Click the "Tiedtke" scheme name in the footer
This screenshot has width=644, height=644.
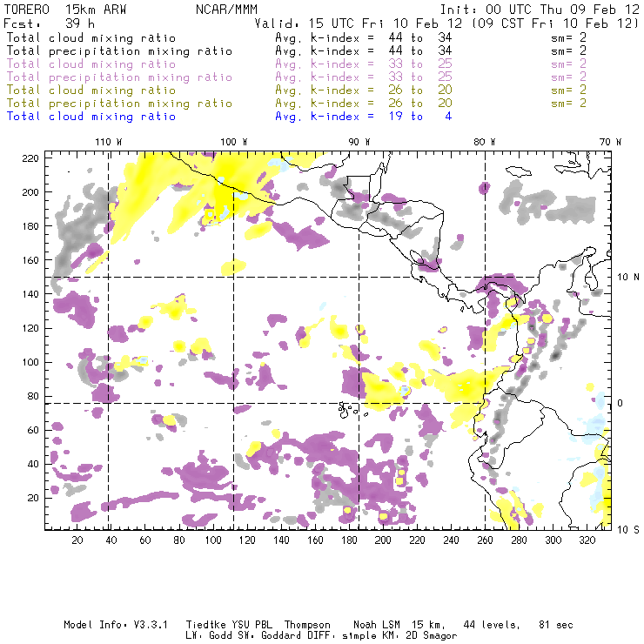click(206, 625)
